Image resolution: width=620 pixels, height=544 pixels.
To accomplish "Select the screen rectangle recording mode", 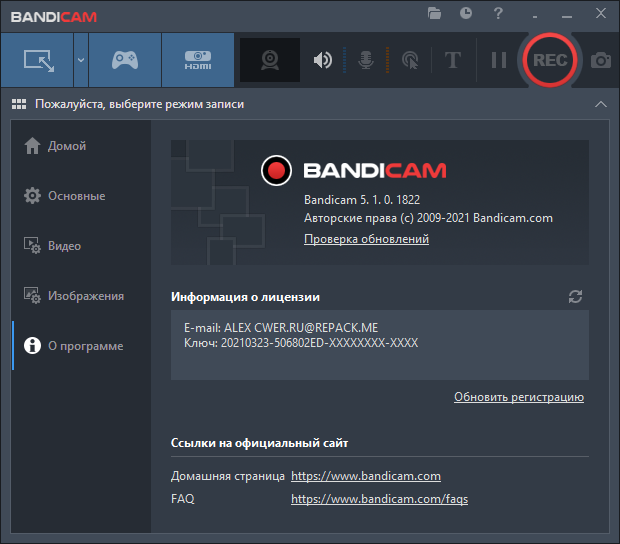I will tap(37, 60).
